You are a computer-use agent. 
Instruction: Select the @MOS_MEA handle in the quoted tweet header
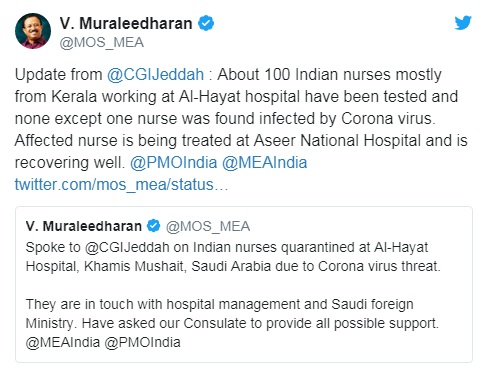pos(208,226)
